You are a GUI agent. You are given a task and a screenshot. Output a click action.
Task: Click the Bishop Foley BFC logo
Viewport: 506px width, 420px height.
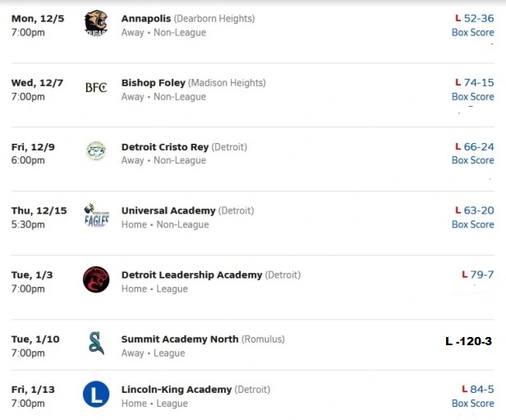point(96,87)
